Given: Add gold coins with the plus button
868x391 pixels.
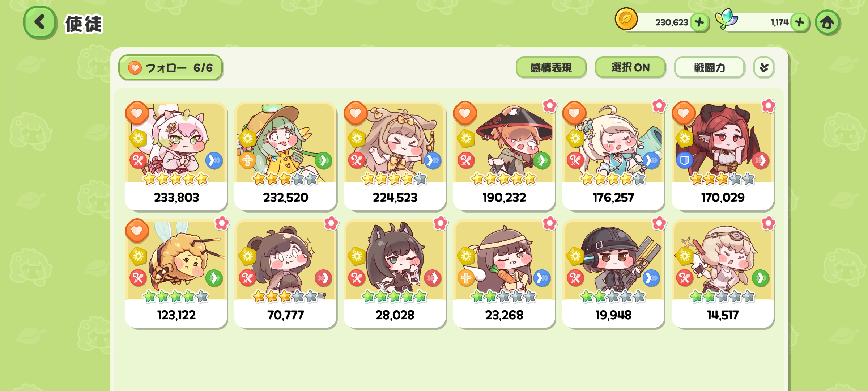Looking at the screenshot, I should pyautogui.click(x=699, y=22).
